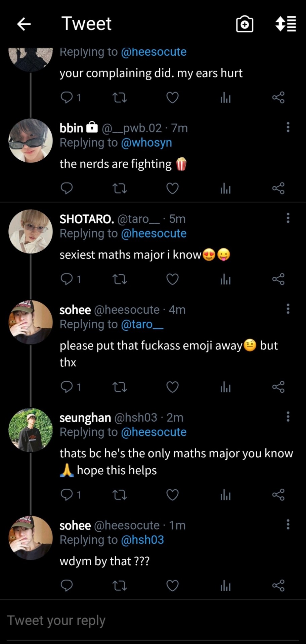Open the @hsh03 mention in sohee's reply
This screenshot has width=306, height=644.
pos(142,540)
